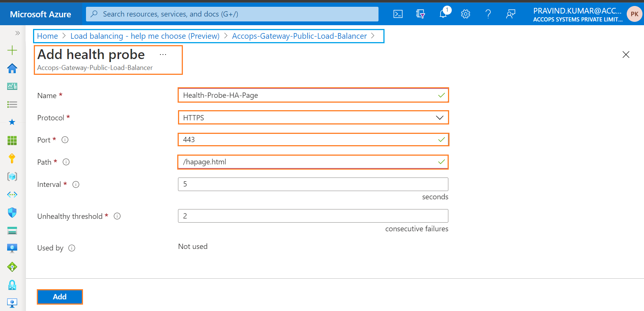Open portal settings gear
The width and height of the screenshot is (644, 311).
(x=466, y=14)
